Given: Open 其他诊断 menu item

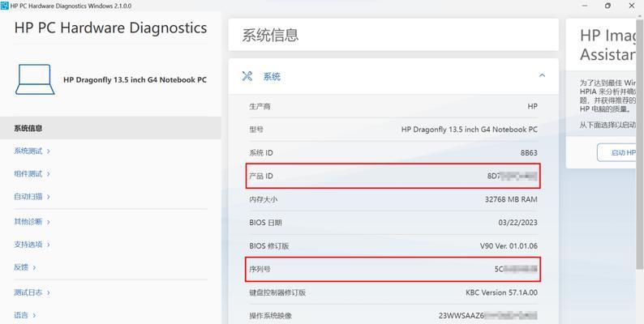Looking at the screenshot, I should 32,221.
